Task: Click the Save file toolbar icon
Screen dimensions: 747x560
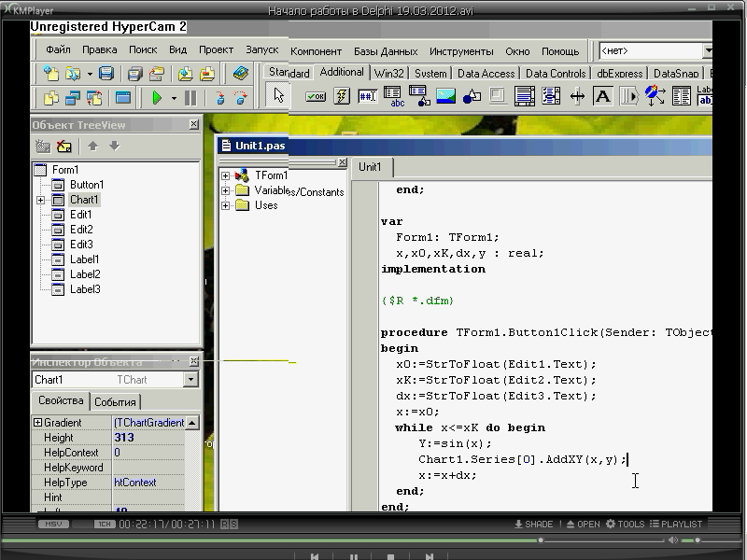Action: [106, 74]
